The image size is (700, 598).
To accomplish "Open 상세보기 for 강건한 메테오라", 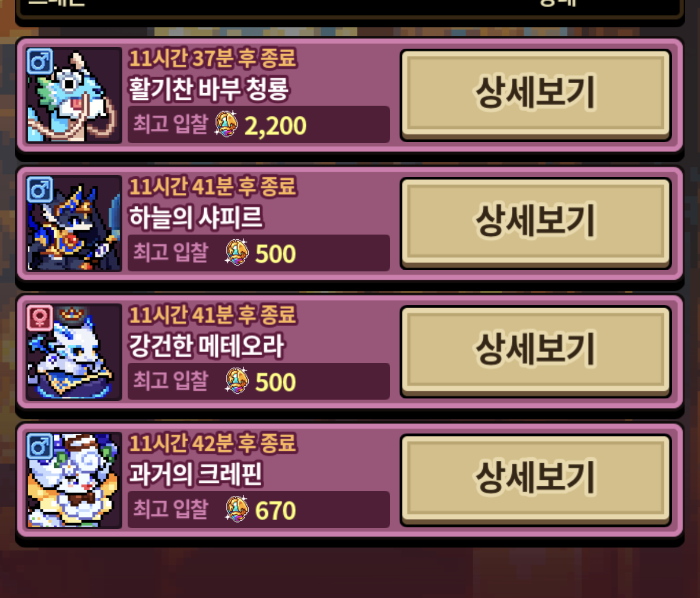I will [536, 352].
